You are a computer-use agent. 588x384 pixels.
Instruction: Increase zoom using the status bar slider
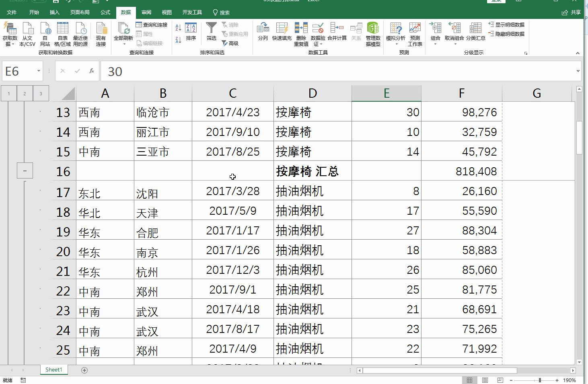556,380
